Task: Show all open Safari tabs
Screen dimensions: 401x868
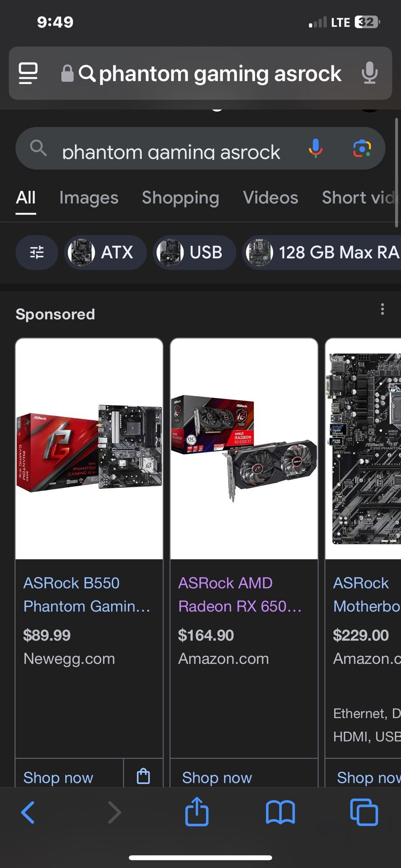Action: pyautogui.click(x=364, y=812)
